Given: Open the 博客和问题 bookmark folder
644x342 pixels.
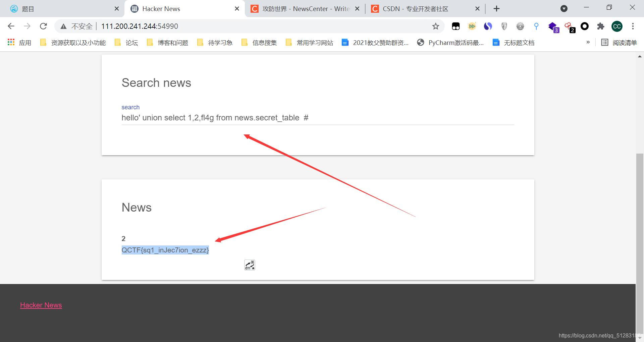Looking at the screenshot, I should (x=167, y=43).
